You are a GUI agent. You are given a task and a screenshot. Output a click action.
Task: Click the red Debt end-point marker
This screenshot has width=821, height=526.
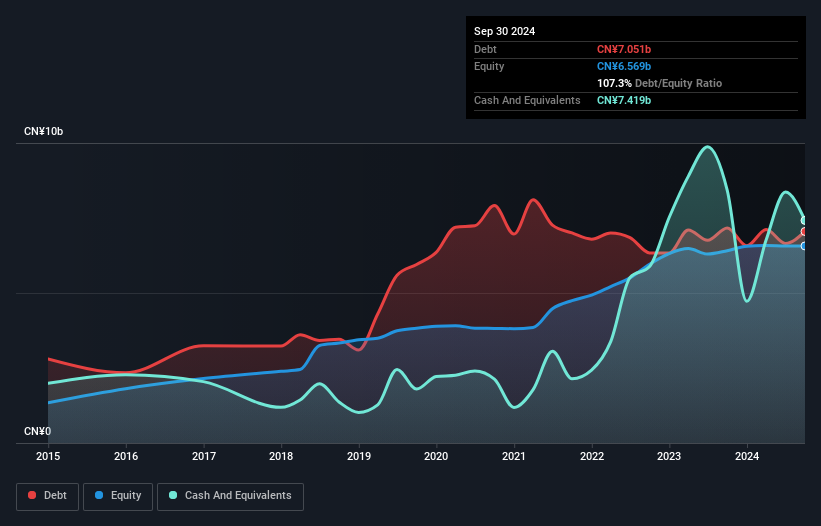point(804,231)
